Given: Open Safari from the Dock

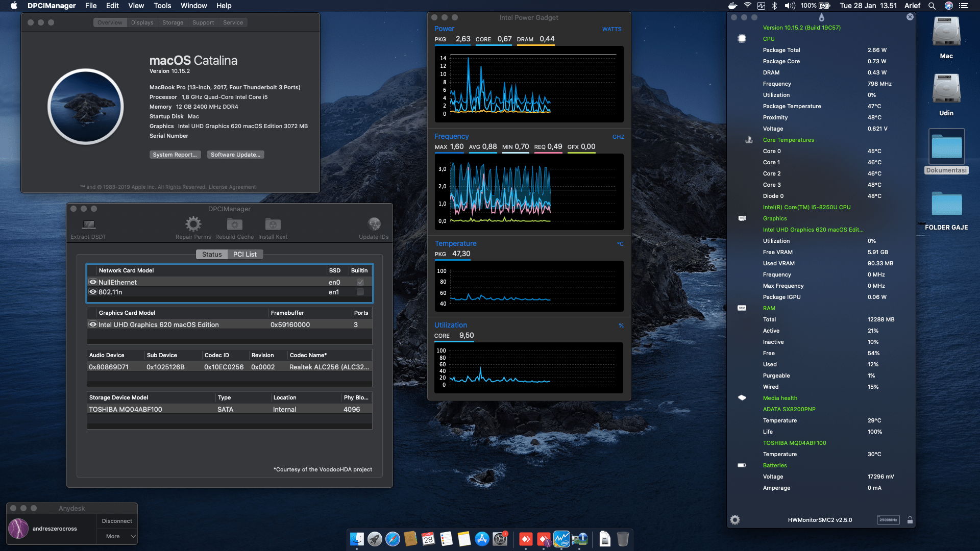Looking at the screenshot, I should click(x=393, y=539).
